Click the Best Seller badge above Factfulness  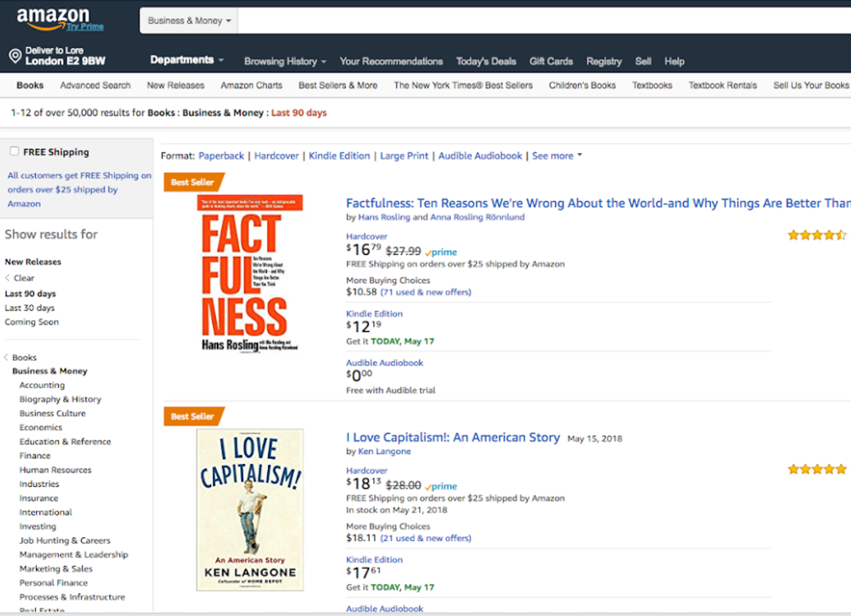point(194,182)
